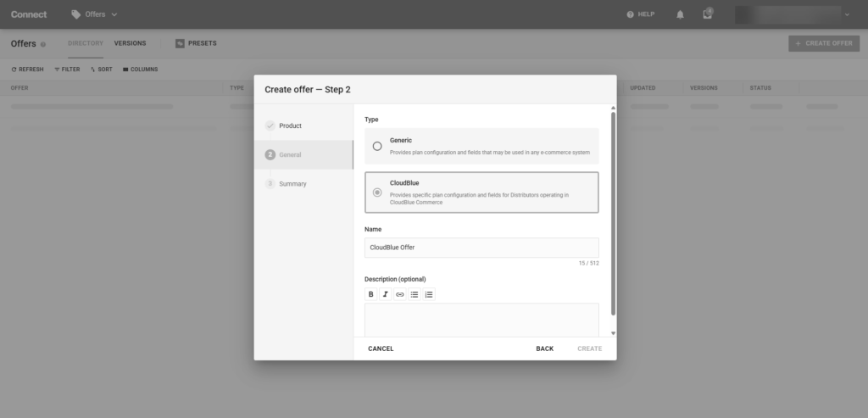
Task: Add a bulleted list to description
Action: click(414, 294)
